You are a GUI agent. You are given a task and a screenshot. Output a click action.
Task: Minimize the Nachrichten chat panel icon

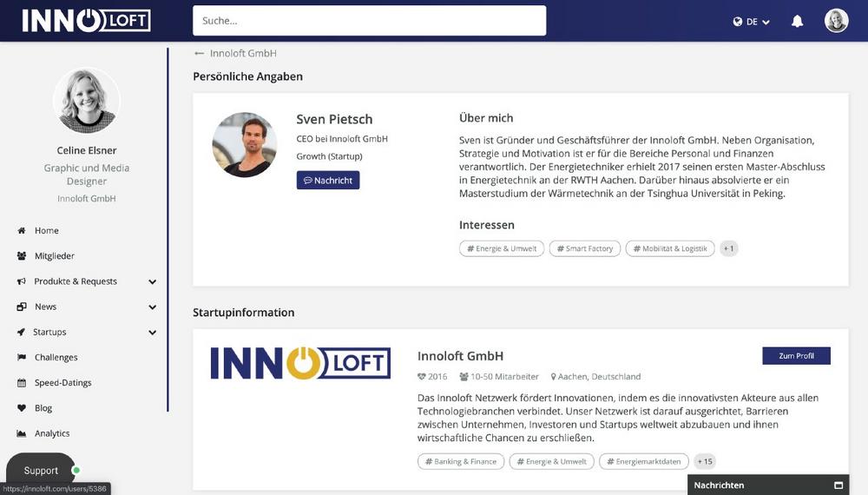tap(838, 485)
